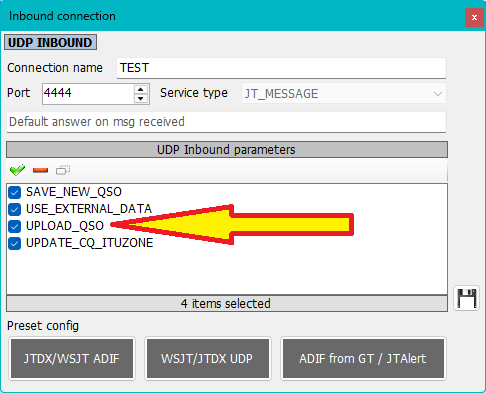The width and height of the screenshot is (486, 393).
Task: Toggle the UPDATE_CQ_ITUZONE checkbox
Action: point(15,243)
